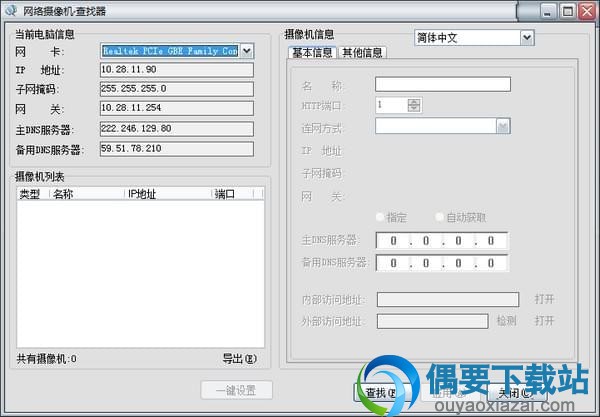Switch to the 基本信息 tab
600x417 pixels.
pyautogui.click(x=312, y=53)
